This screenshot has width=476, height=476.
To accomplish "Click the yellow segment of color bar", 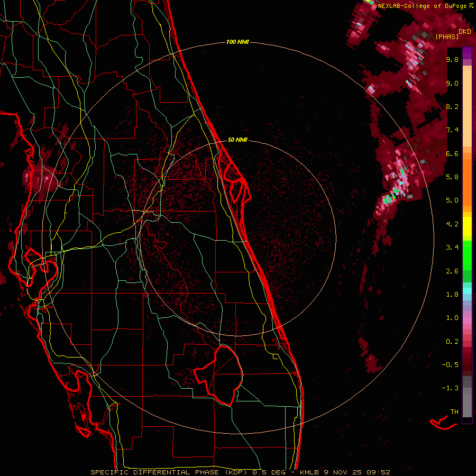I will (x=467, y=226).
